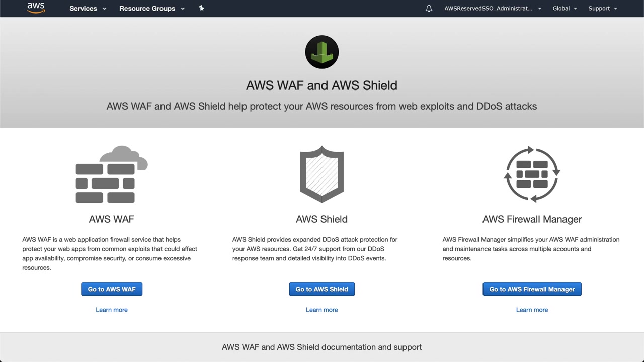Open the Global region selector
This screenshot has height=362, width=644.
[x=565, y=9]
